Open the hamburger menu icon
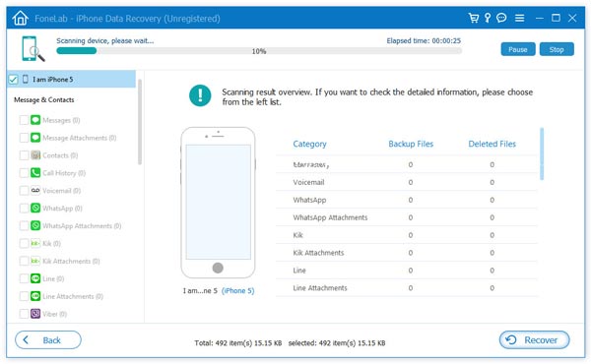The height and width of the screenshot is (364, 591). click(x=519, y=18)
